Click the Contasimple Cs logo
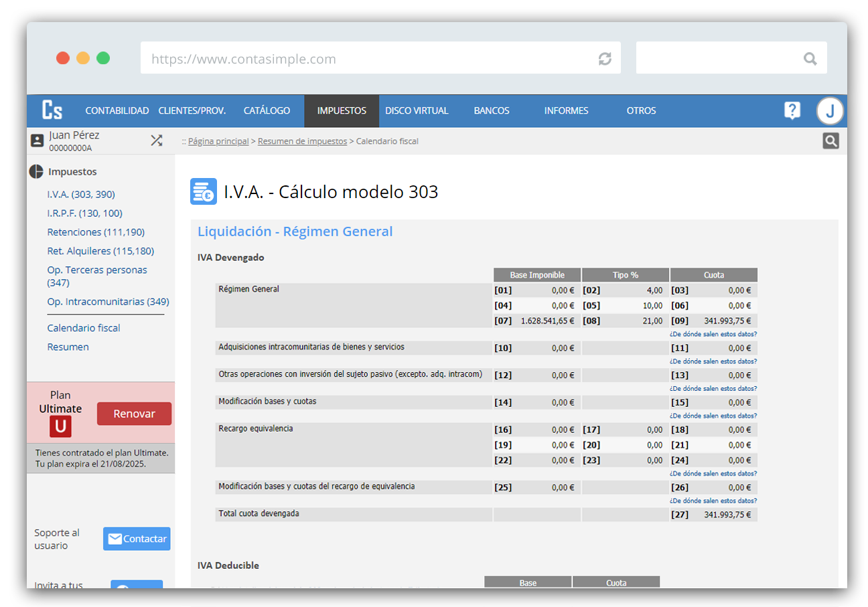This screenshot has height=607, width=868. click(x=52, y=110)
